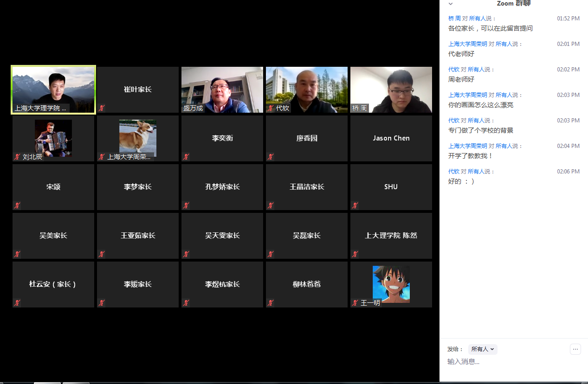Screen dimensions: 588x384
Task: Click the muted mic icon on 柳林爸爸's tile
Action: click(x=271, y=303)
